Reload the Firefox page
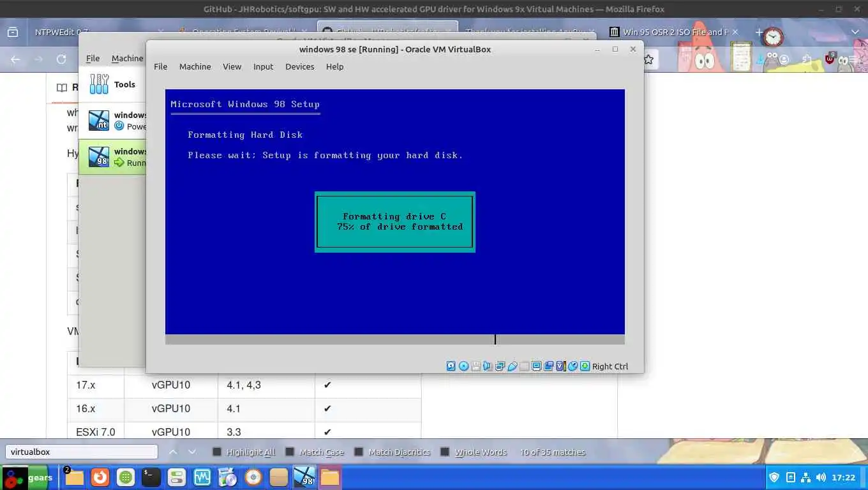 click(x=61, y=59)
